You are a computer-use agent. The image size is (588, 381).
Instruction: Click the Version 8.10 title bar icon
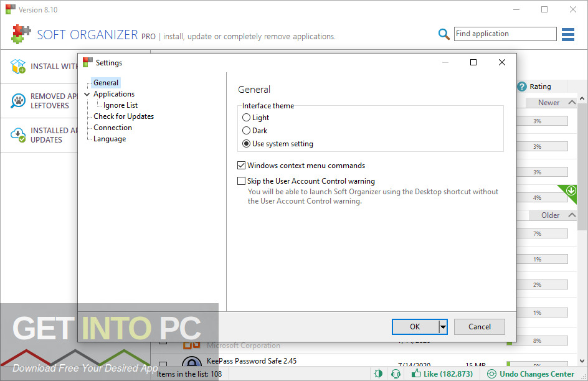point(11,9)
